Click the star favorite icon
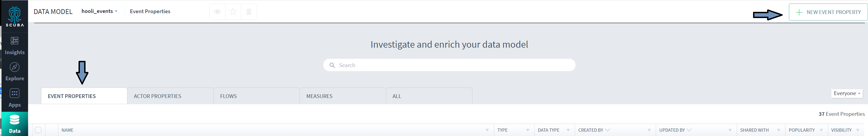Screen dimensions: 868x136 233,12
